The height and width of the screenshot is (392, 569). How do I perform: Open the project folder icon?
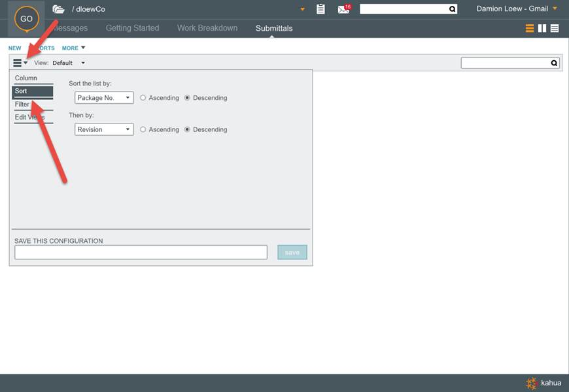coord(59,9)
